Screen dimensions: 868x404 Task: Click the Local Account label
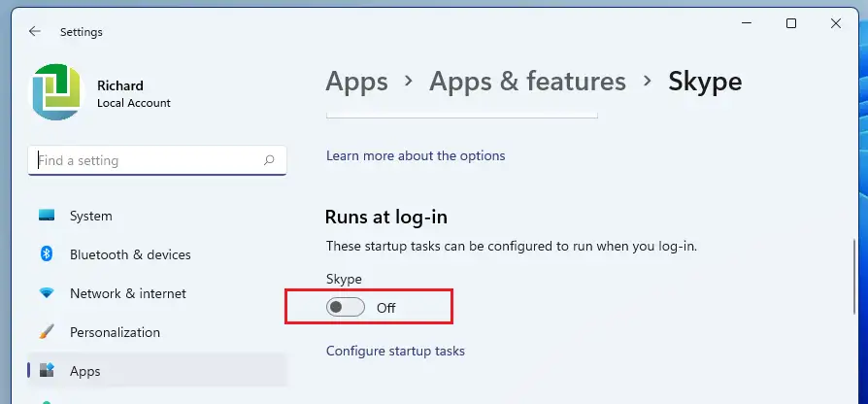(x=134, y=103)
